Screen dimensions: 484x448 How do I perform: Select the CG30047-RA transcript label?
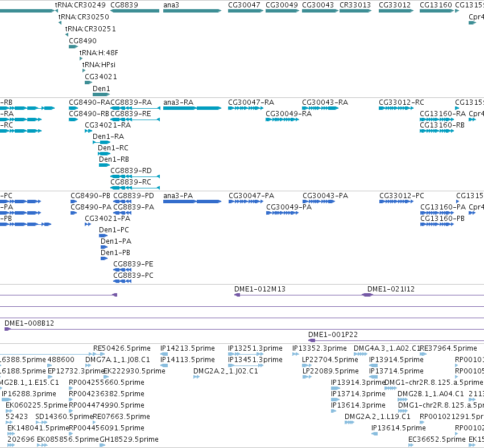[x=251, y=102]
